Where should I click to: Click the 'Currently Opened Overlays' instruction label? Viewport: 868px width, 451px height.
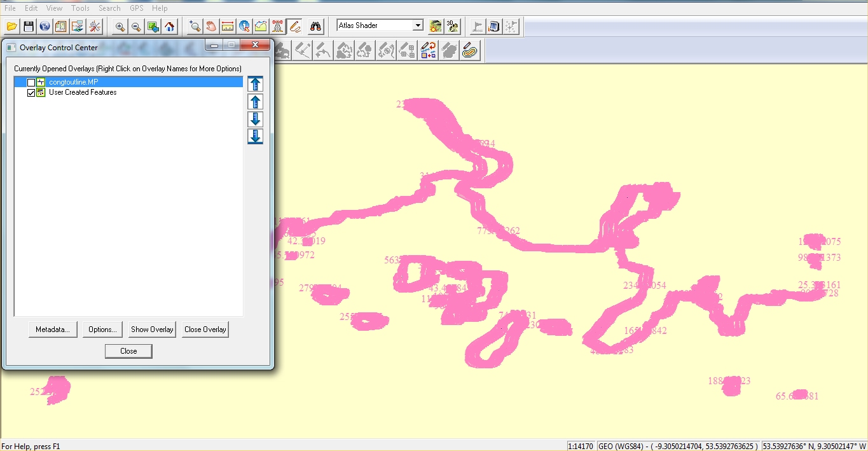[128, 68]
